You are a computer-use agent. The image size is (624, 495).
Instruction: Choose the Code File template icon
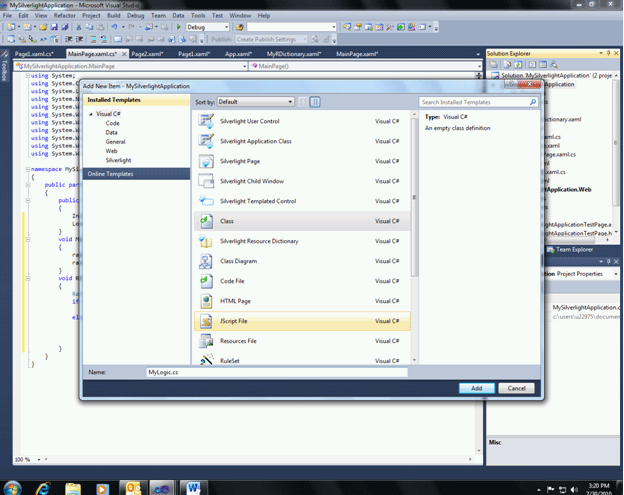click(x=206, y=281)
